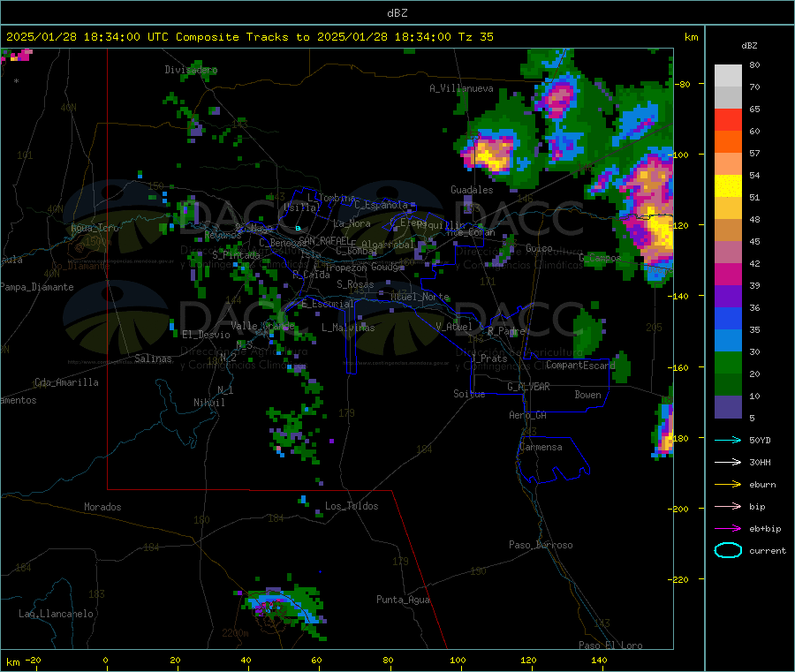Screen dimensions: 795x672
Task: Click the 'Bowen' map label
Action: tap(587, 395)
